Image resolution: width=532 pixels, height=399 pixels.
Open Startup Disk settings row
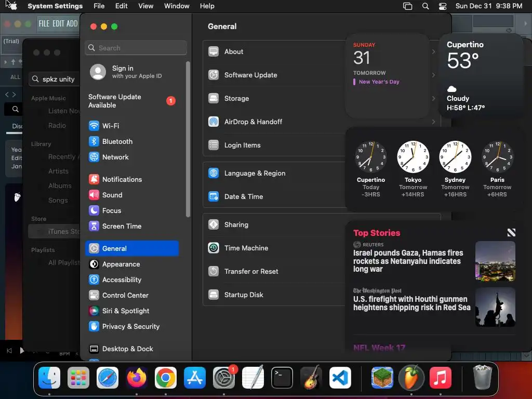point(274,295)
